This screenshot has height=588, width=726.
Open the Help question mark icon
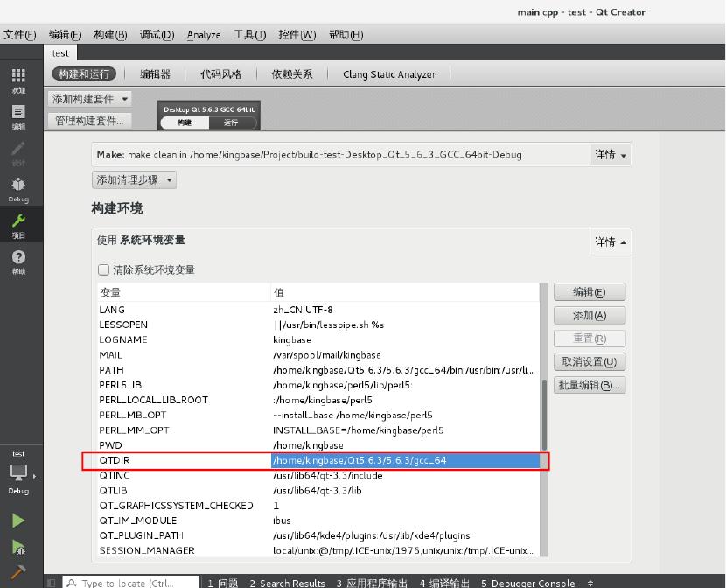point(18,262)
